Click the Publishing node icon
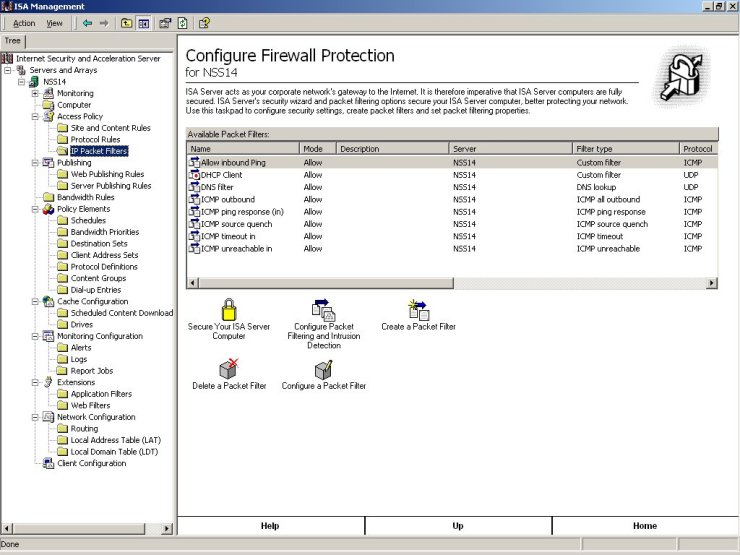This screenshot has height=555, width=740. pyautogui.click(x=48, y=162)
